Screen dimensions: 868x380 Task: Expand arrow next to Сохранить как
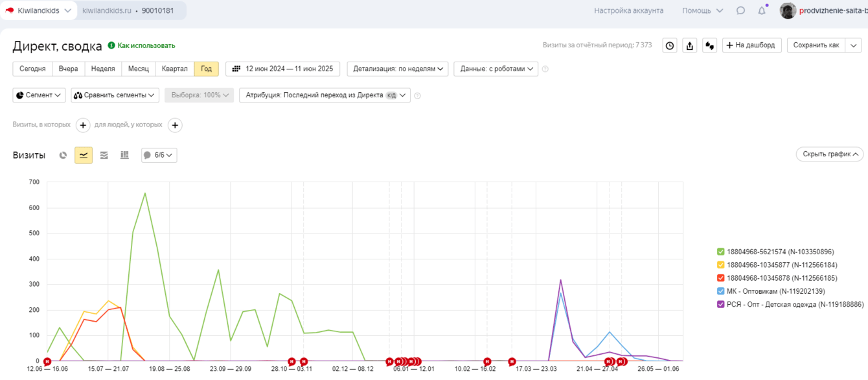click(854, 45)
